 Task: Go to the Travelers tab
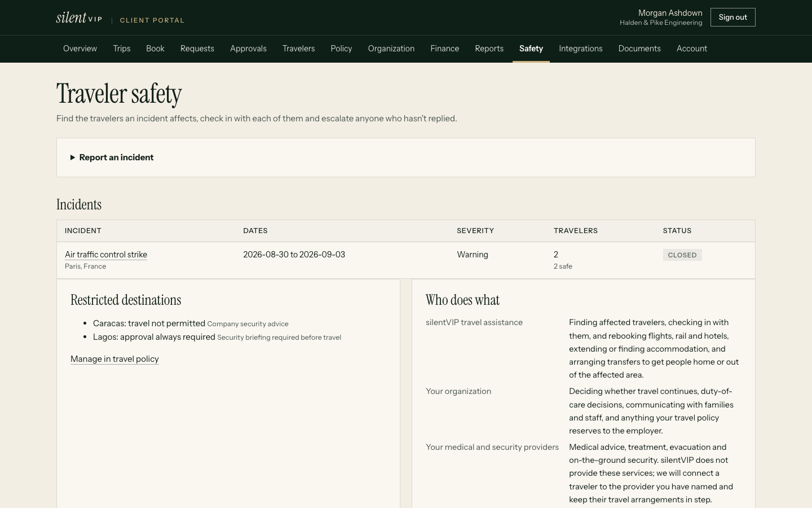click(x=299, y=49)
